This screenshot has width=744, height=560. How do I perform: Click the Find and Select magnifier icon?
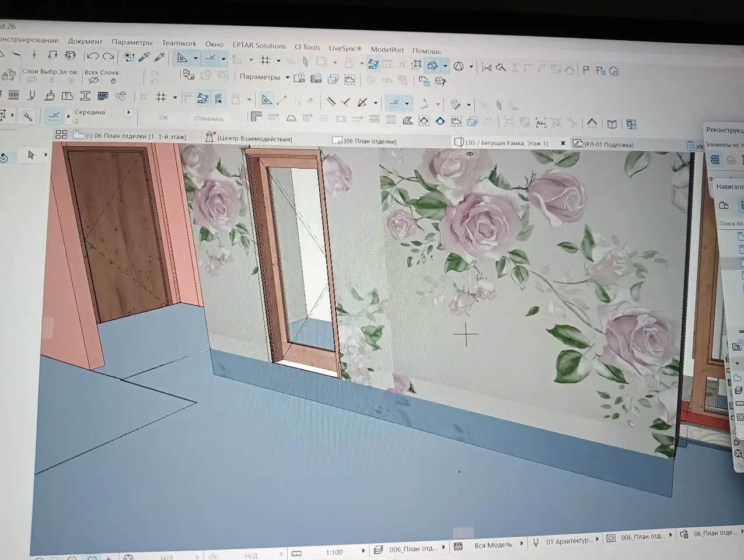click(129, 57)
